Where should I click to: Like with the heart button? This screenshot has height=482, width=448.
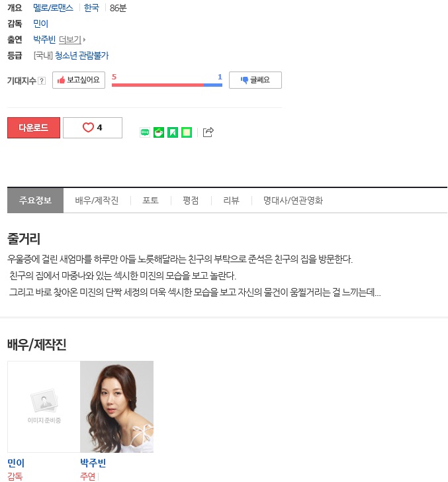click(93, 128)
